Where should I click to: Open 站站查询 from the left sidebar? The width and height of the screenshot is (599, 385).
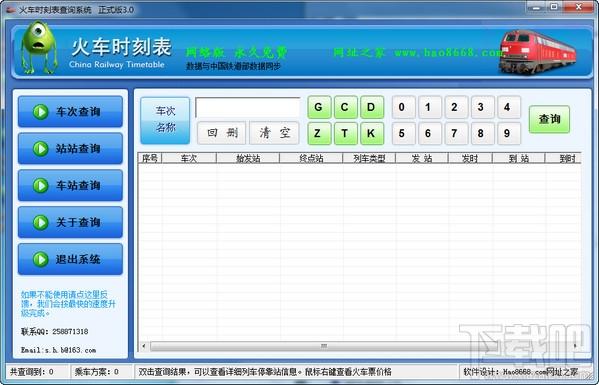[70, 149]
